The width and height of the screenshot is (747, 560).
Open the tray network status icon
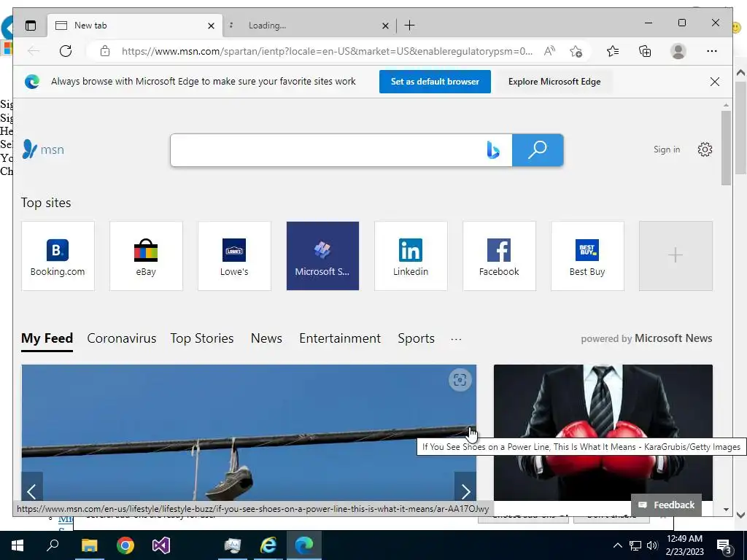tap(635, 545)
